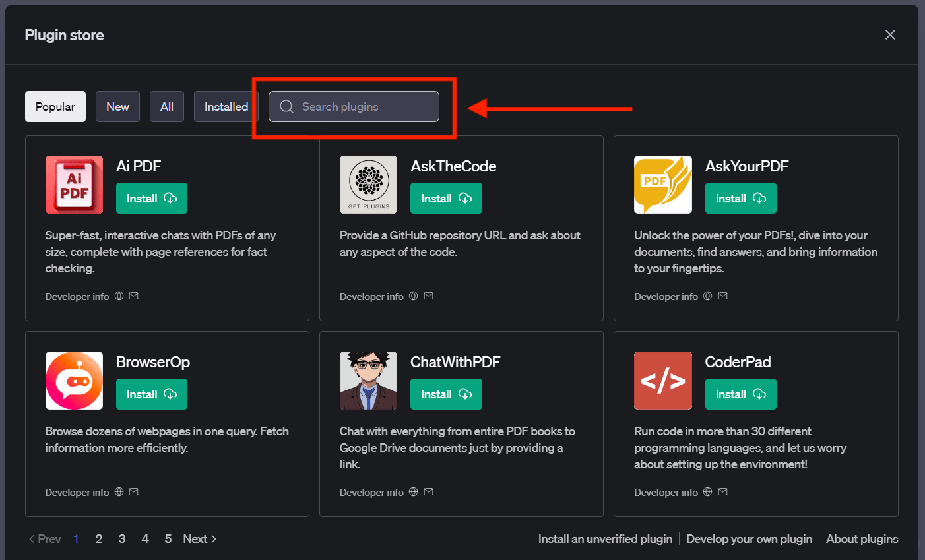The height and width of the screenshot is (560, 925).
Task: Jump to page 2
Action: [99, 539]
